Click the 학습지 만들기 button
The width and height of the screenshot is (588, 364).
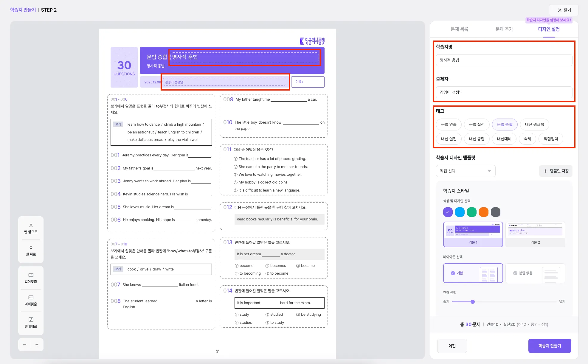click(549, 346)
